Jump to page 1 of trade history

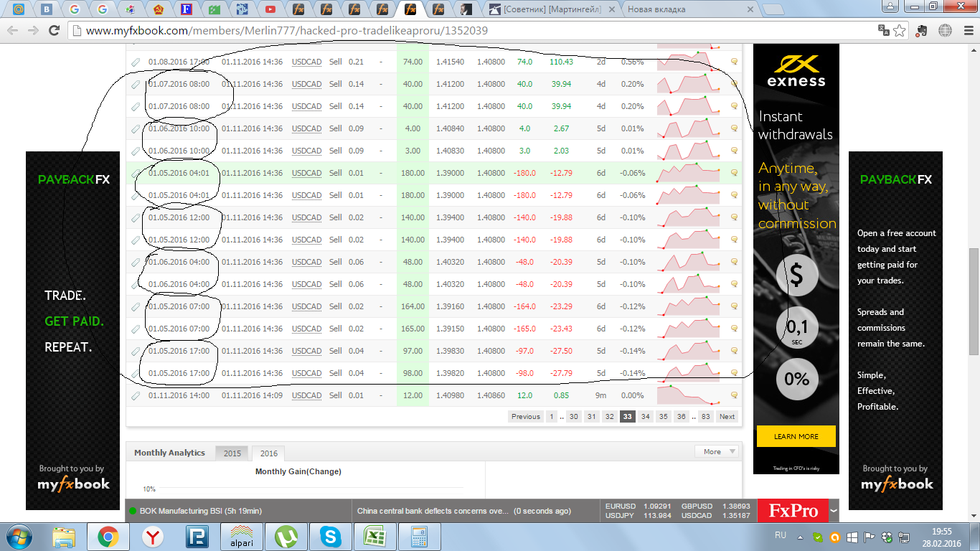[x=551, y=417]
